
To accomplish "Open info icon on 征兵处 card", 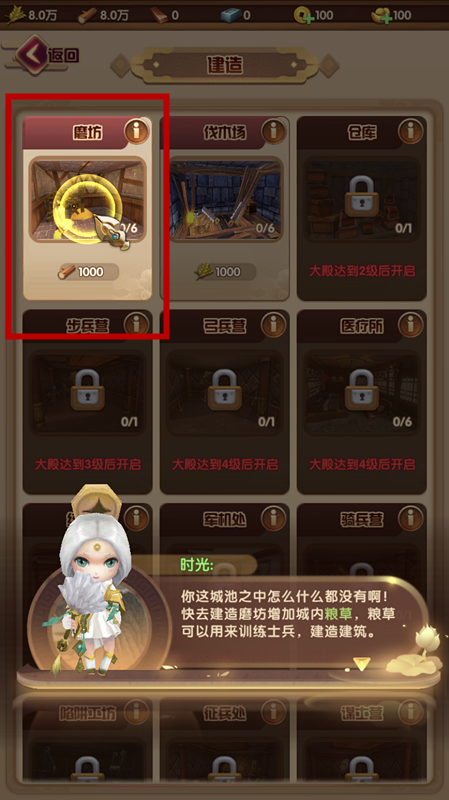I will click(x=273, y=711).
